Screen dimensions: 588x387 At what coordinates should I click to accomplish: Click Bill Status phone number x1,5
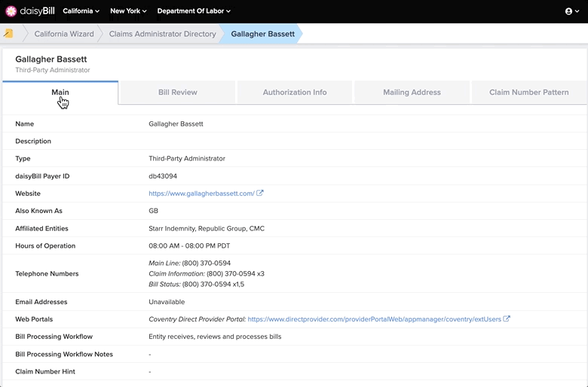pyautogui.click(x=213, y=284)
